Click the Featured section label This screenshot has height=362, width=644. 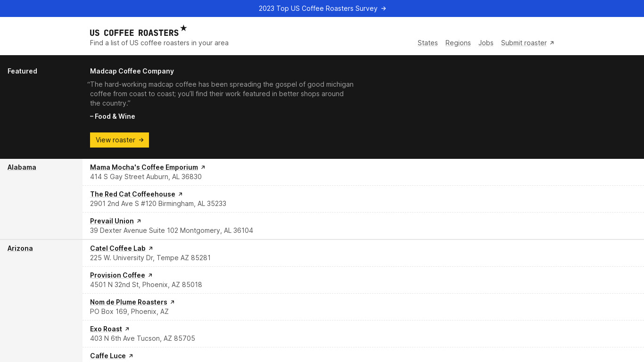coord(22,71)
